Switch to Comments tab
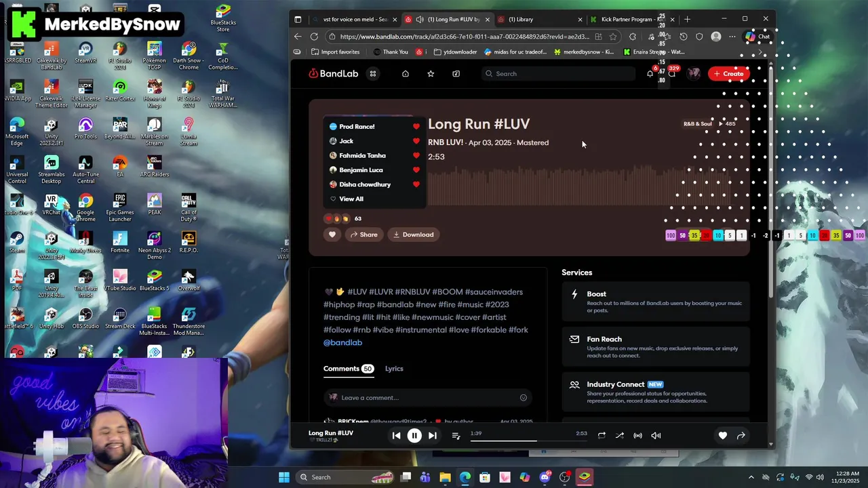 (x=349, y=369)
